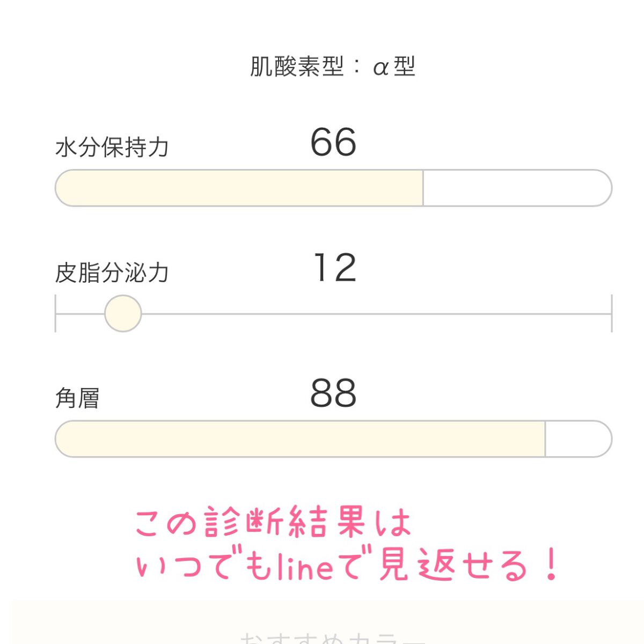Click the 肌酸素型 label text

click(x=297, y=67)
